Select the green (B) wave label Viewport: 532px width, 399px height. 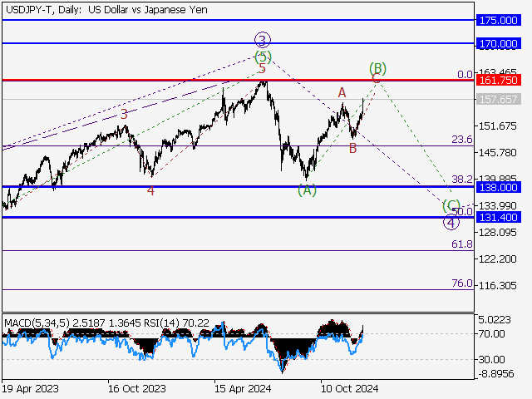[x=377, y=67]
